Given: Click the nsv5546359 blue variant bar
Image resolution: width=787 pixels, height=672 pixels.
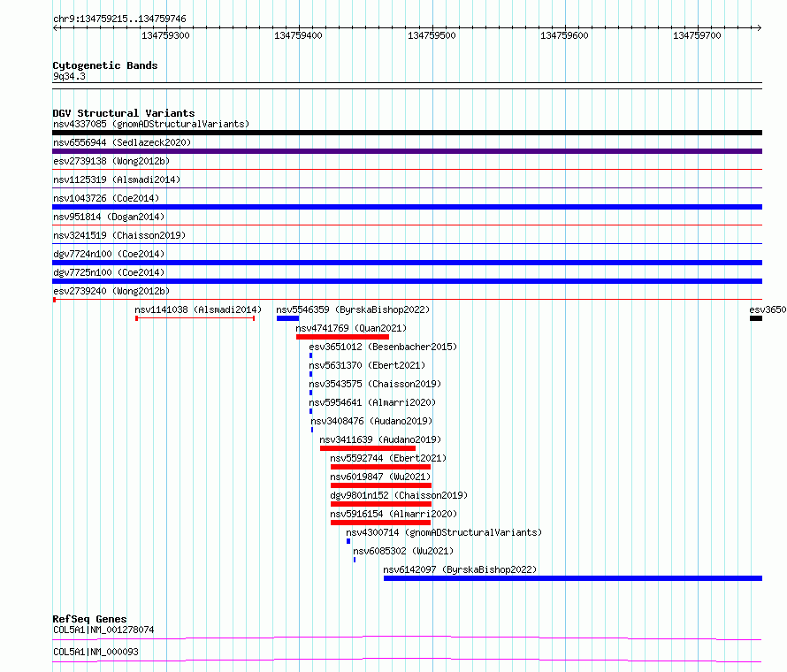Looking at the screenshot, I should pos(287,318).
